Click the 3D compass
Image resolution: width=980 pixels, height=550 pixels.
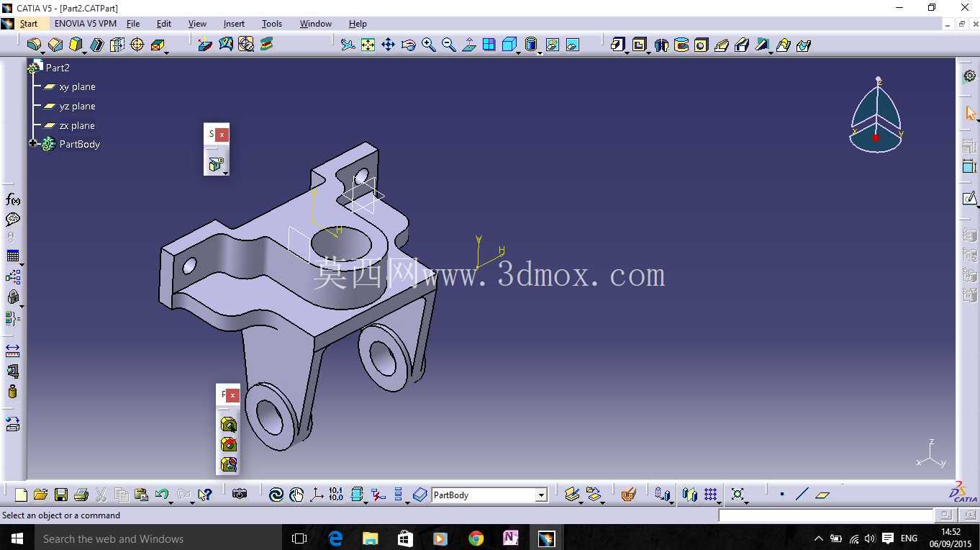(x=876, y=117)
